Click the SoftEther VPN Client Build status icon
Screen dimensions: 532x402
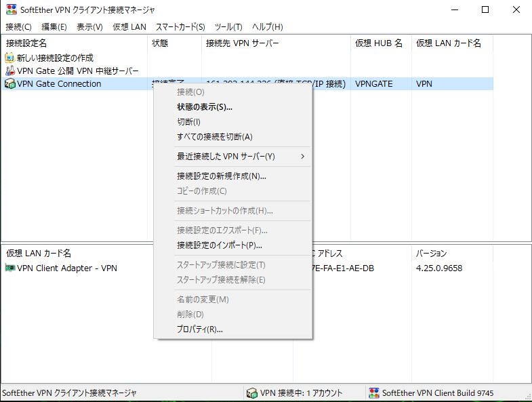(373, 393)
